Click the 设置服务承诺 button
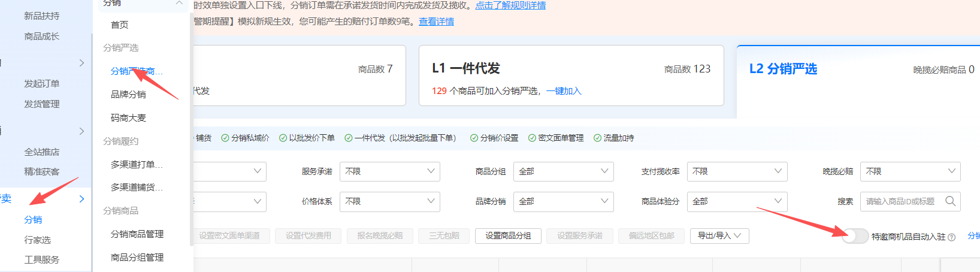980x272 pixels. click(x=580, y=236)
